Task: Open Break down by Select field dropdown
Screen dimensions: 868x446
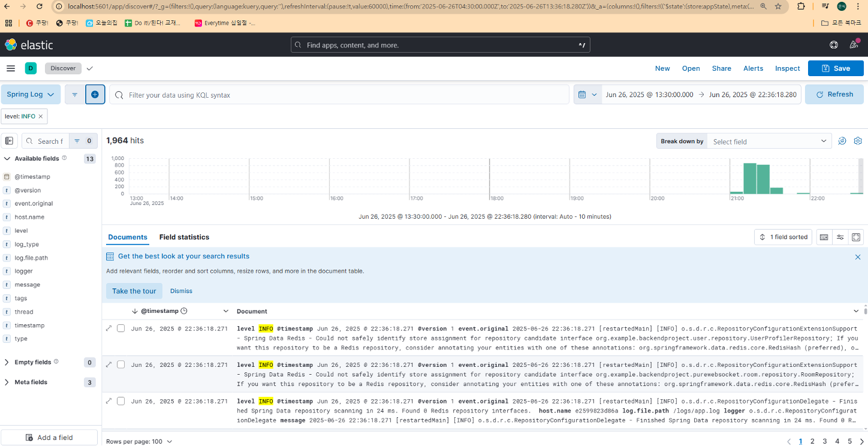Action: point(769,141)
